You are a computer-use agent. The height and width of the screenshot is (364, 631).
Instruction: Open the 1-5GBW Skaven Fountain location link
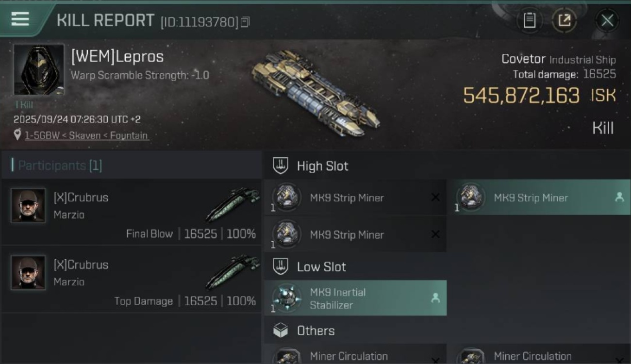tap(86, 135)
